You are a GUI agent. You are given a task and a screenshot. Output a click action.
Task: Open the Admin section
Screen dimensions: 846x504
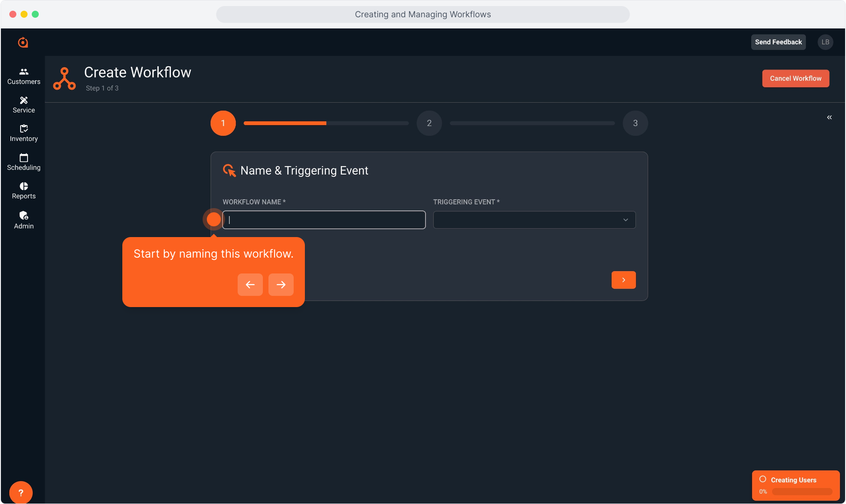[x=24, y=220]
